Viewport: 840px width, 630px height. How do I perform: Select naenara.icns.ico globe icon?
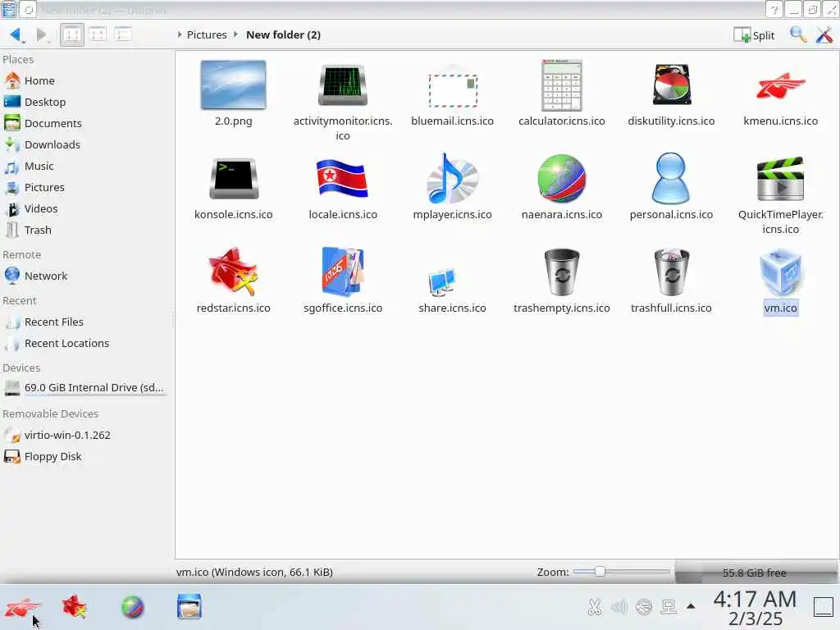(561, 179)
